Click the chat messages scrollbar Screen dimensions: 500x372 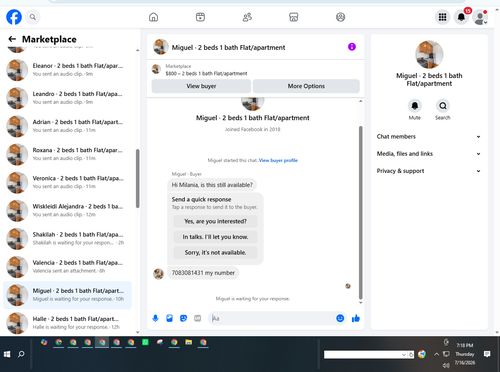click(x=360, y=213)
